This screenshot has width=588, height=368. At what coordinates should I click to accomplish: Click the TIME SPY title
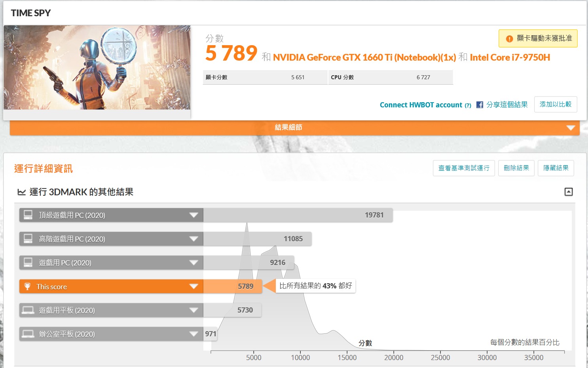coord(31,13)
